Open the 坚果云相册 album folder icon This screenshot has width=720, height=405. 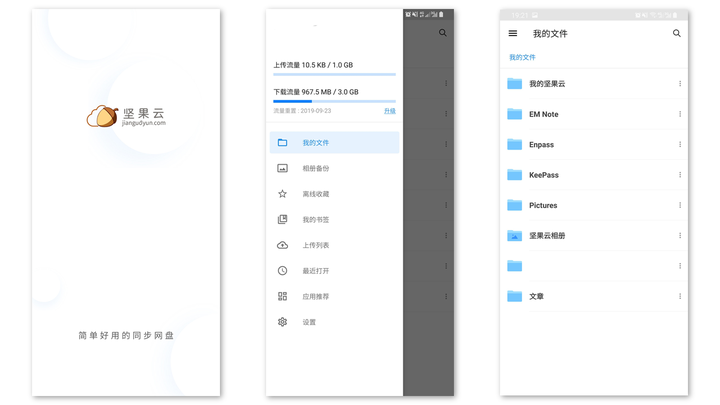pyautogui.click(x=514, y=236)
